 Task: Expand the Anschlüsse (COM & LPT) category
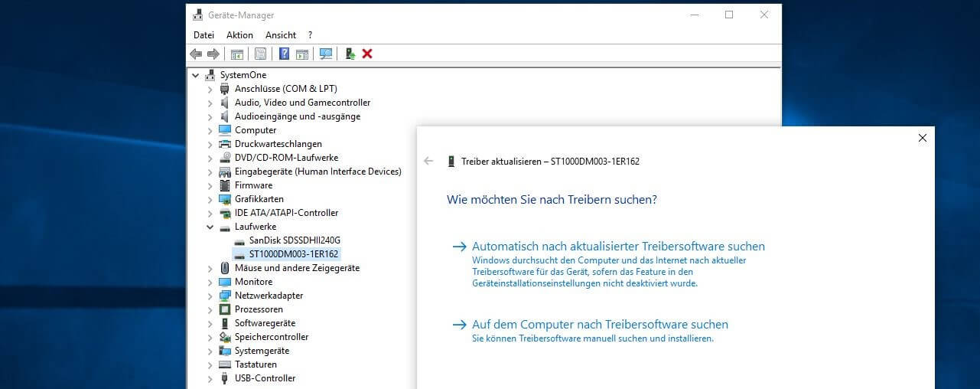click(210, 89)
